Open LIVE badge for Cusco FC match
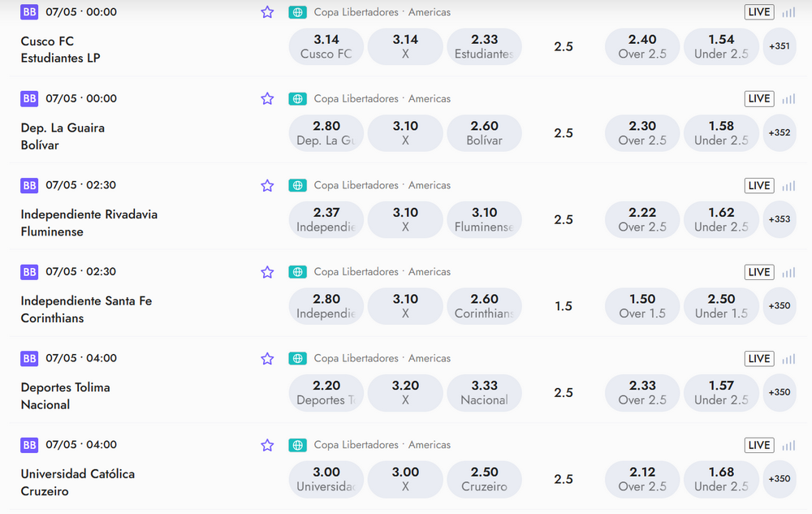Image resolution: width=812 pixels, height=514 pixels. pyautogui.click(x=759, y=12)
